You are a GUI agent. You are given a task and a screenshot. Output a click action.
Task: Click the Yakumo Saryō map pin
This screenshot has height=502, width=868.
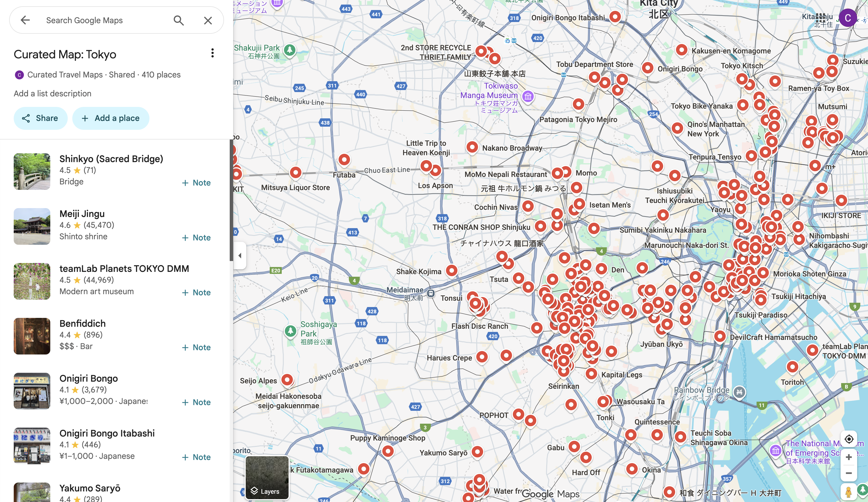(x=477, y=452)
